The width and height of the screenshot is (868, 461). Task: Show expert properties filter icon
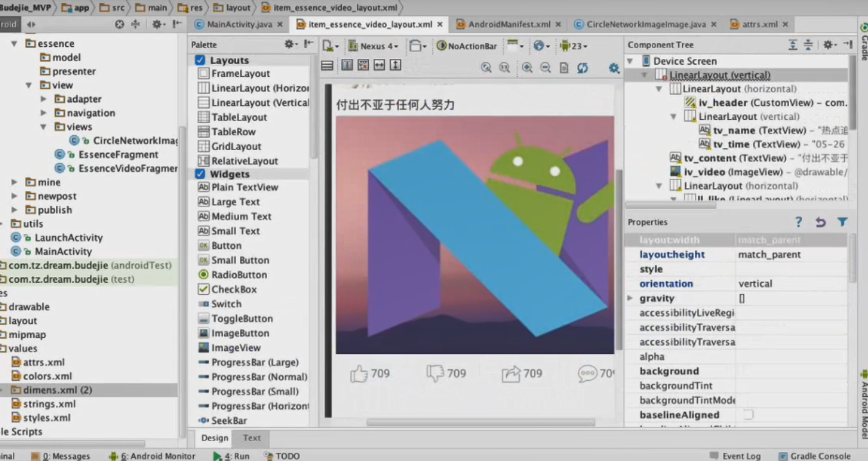point(842,222)
